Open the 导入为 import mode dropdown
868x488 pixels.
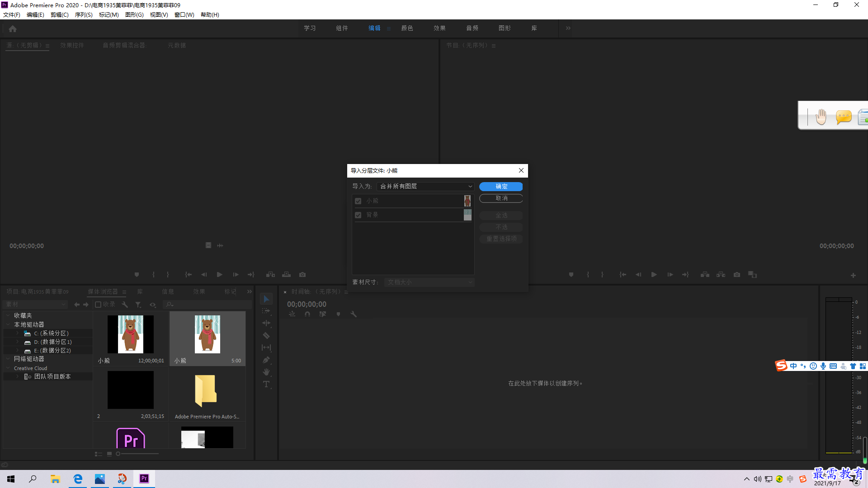point(426,186)
